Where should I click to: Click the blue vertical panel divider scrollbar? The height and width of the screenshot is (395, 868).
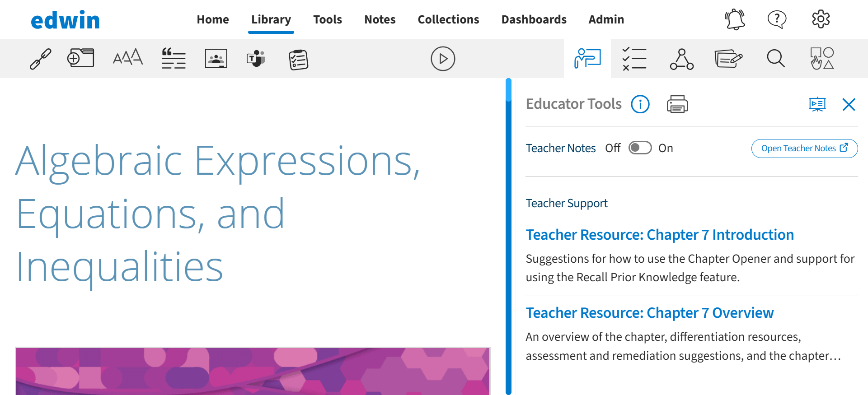[508, 237]
